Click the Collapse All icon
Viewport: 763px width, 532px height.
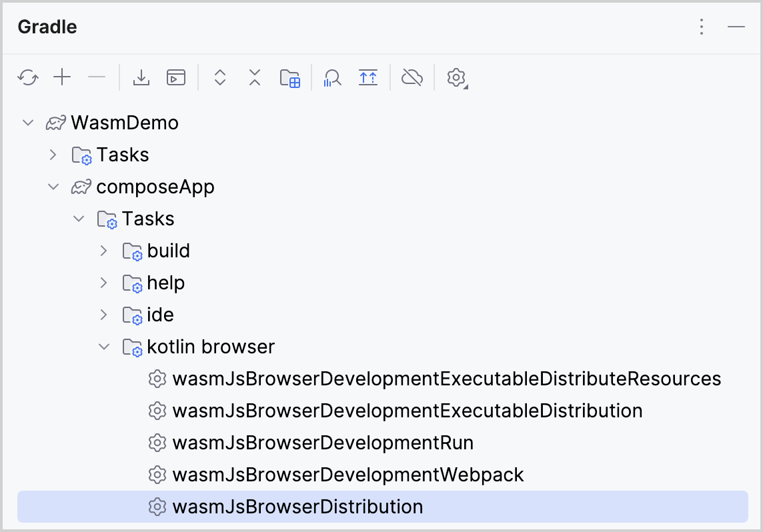click(255, 77)
